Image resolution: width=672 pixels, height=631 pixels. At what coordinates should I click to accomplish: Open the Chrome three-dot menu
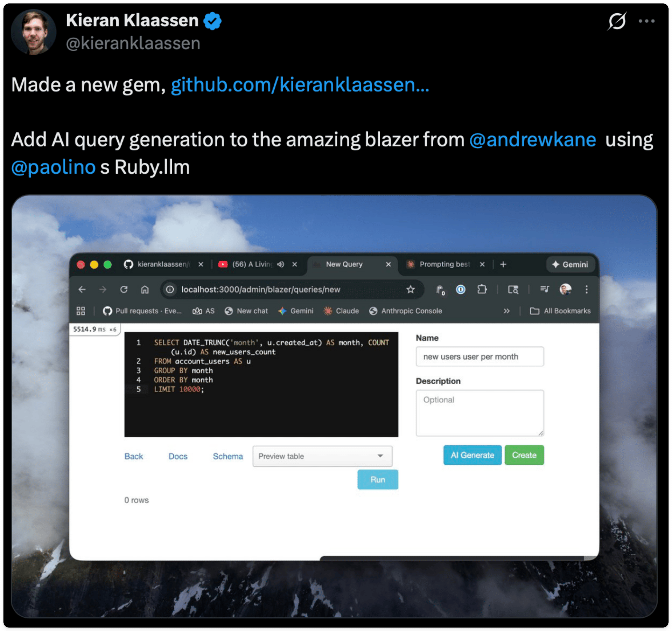tap(586, 290)
